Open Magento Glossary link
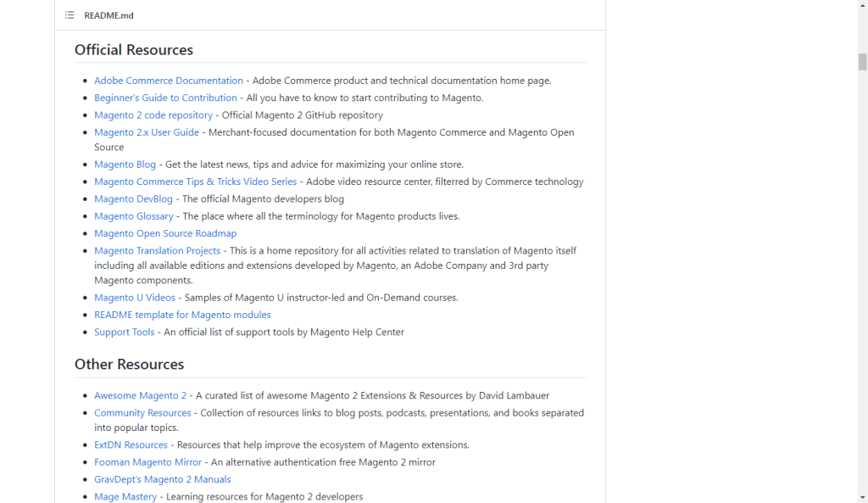Screen dimensions: 868x503 click(x=133, y=215)
